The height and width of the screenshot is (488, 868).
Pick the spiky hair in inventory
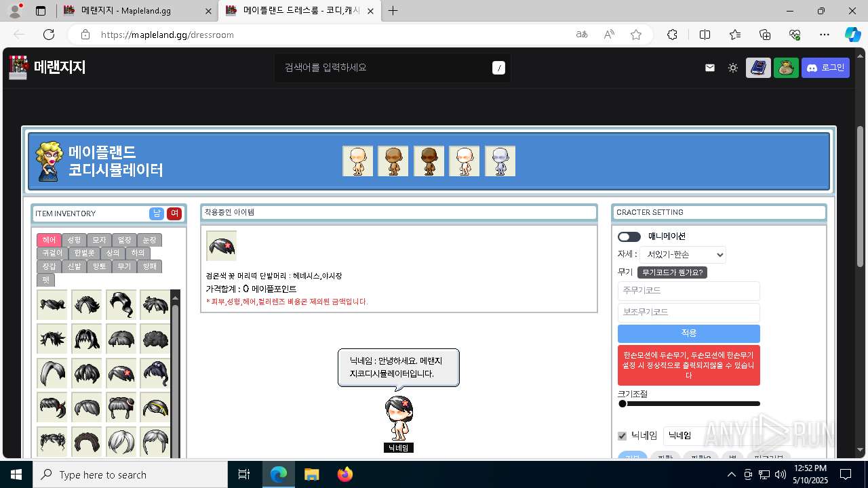click(52, 339)
